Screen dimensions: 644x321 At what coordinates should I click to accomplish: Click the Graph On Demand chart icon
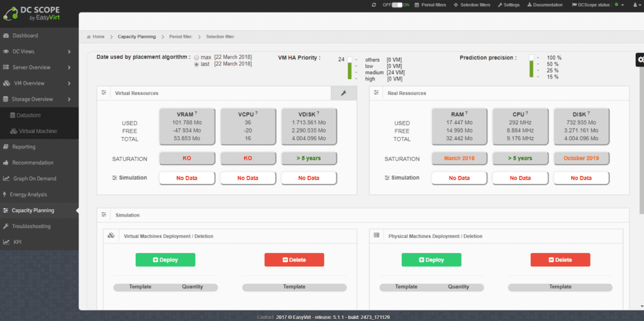(6, 178)
